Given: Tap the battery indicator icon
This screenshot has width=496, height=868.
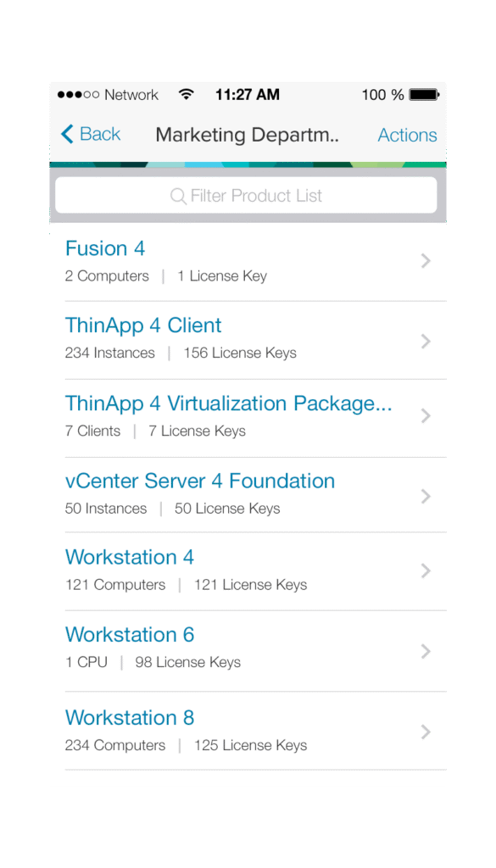Looking at the screenshot, I should [x=424, y=95].
